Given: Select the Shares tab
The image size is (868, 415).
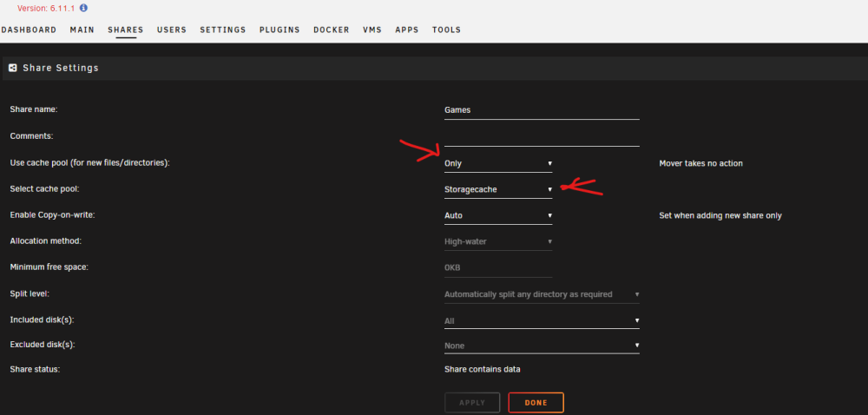Looking at the screenshot, I should [126, 30].
